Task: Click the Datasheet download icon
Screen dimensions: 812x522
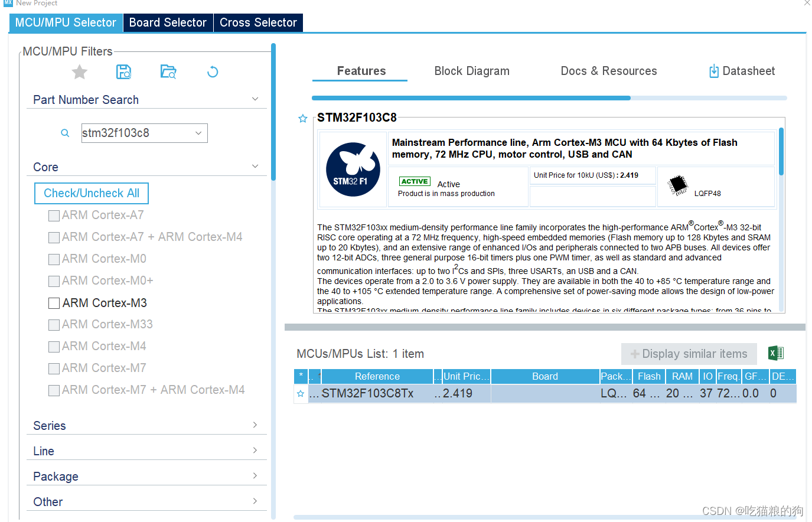Action: click(x=714, y=71)
